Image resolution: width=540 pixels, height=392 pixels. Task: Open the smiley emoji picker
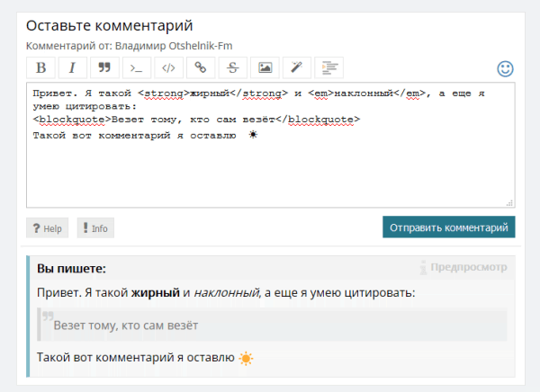click(x=506, y=68)
